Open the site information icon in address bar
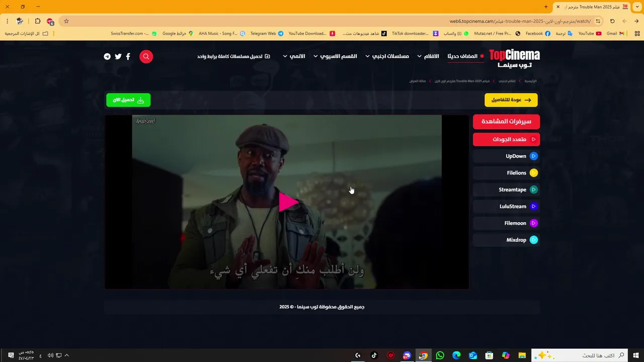This screenshot has height=362, width=644. coord(598,21)
